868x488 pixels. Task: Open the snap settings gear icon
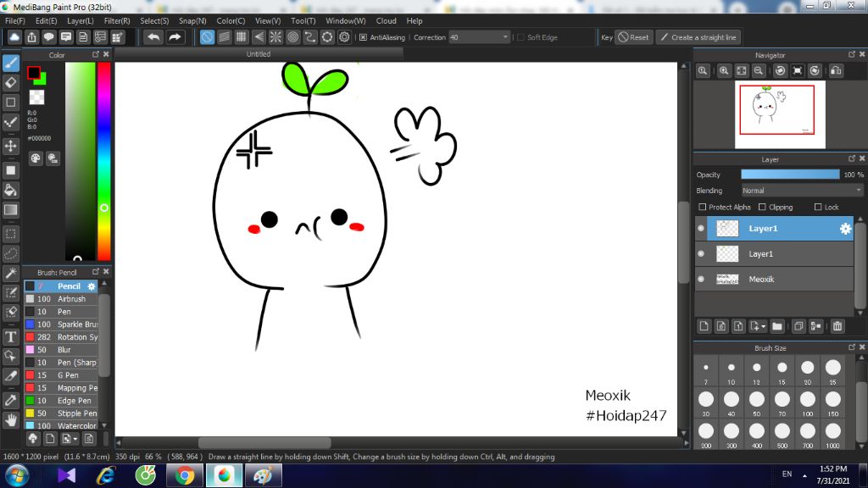344,37
